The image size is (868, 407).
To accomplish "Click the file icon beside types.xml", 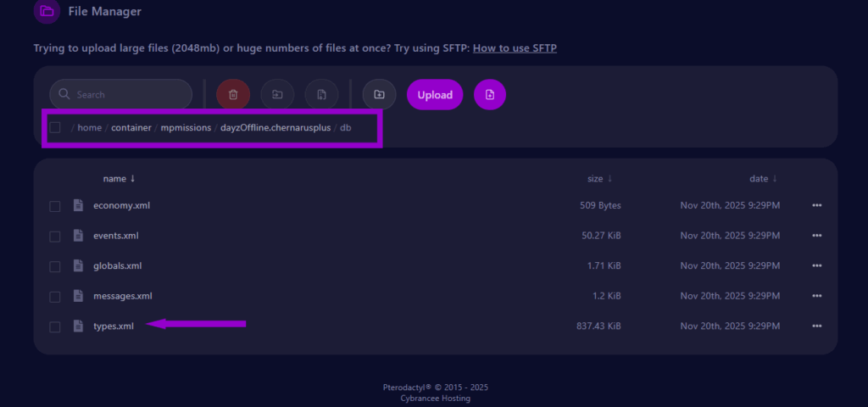I will (79, 326).
